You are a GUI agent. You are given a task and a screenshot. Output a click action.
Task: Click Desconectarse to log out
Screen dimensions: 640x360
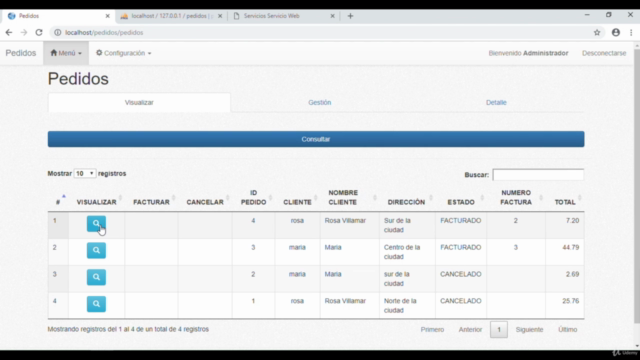604,53
